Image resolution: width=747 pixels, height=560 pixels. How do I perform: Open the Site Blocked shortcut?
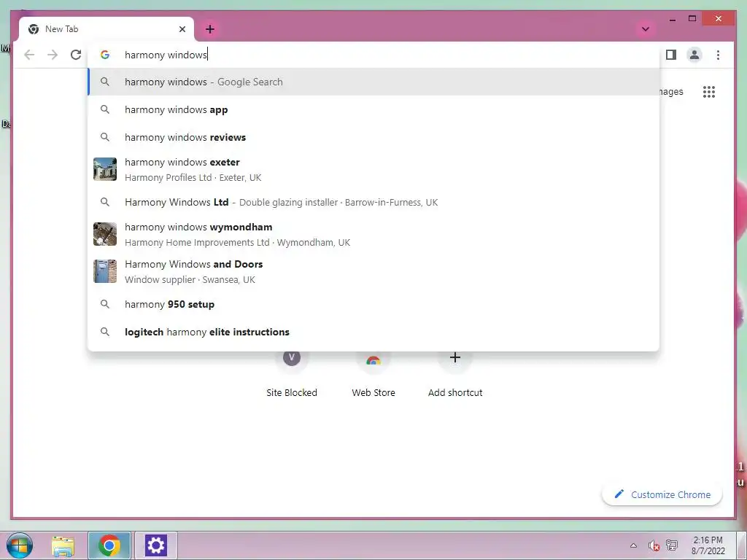click(x=292, y=374)
